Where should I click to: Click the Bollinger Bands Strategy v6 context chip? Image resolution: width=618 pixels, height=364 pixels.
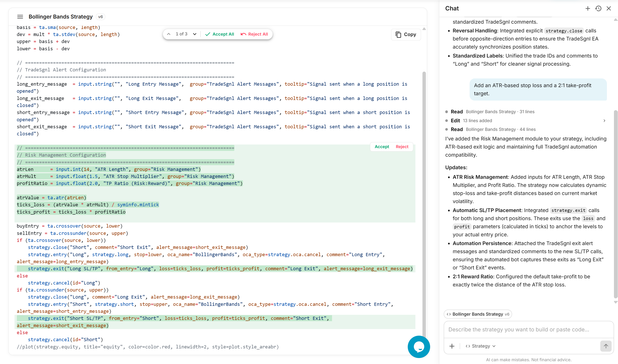click(x=478, y=314)
